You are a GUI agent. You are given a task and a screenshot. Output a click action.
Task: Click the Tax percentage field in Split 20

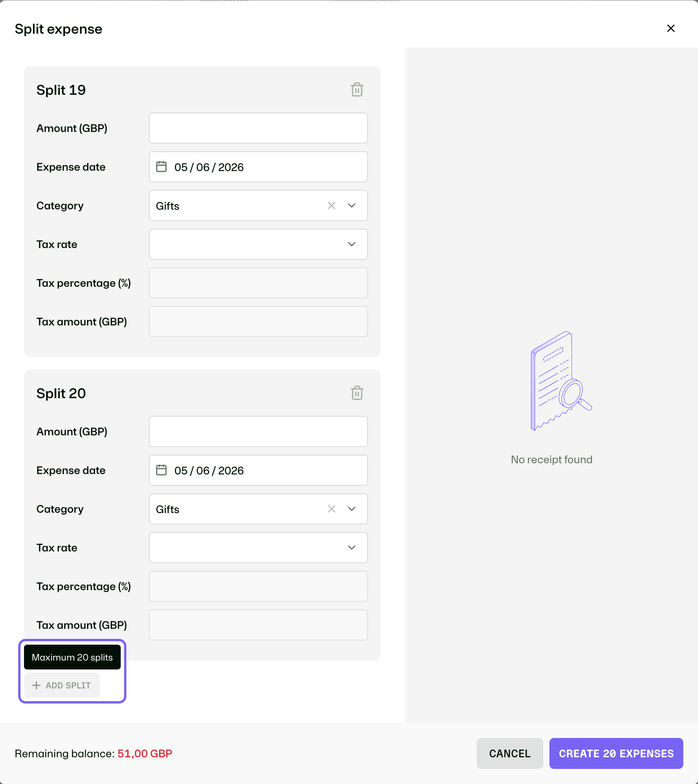[258, 586]
